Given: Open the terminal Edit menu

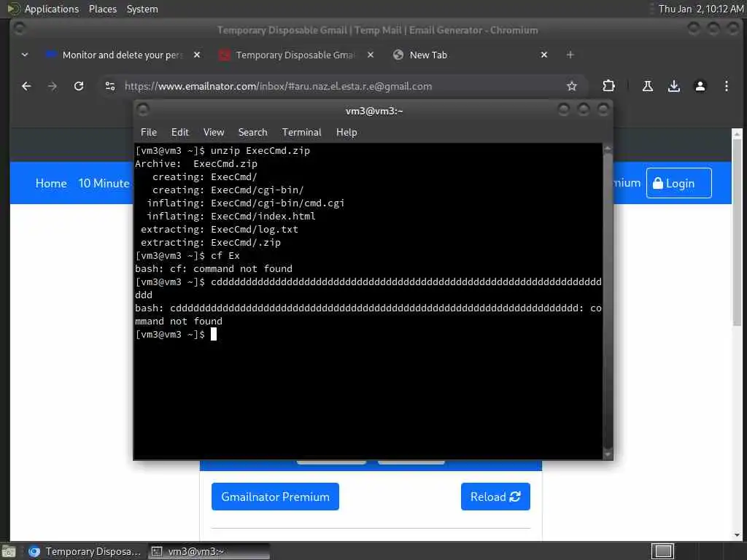Looking at the screenshot, I should tap(179, 133).
